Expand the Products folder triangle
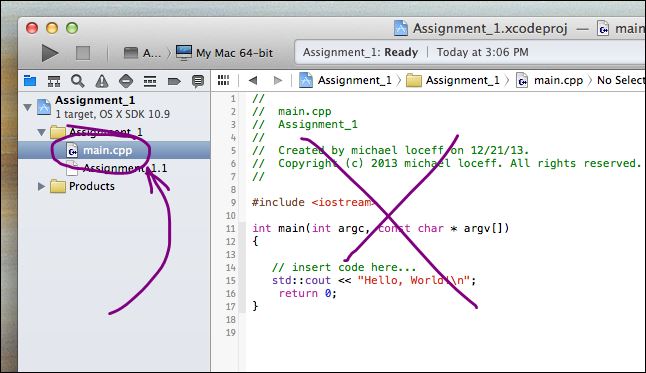 [x=41, y=186]
